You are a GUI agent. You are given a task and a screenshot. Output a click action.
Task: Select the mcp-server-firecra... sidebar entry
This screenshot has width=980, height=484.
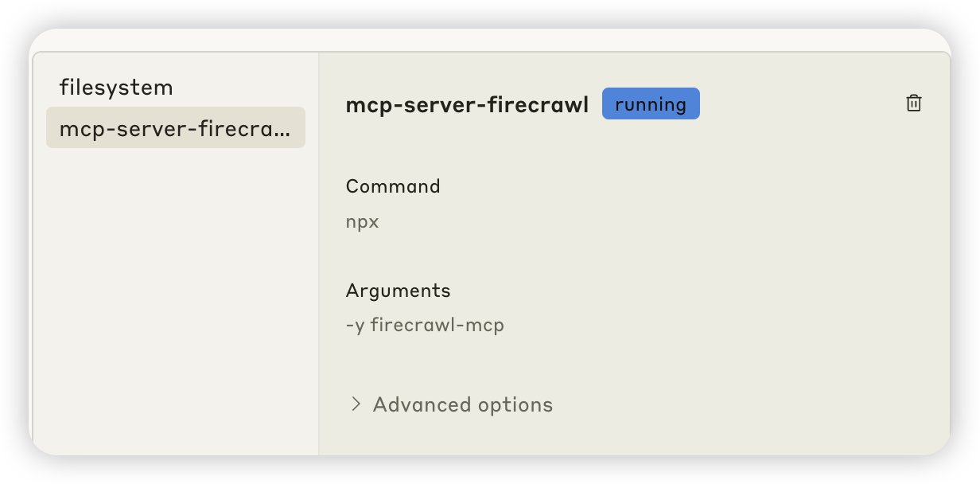[x=175, y=127]
